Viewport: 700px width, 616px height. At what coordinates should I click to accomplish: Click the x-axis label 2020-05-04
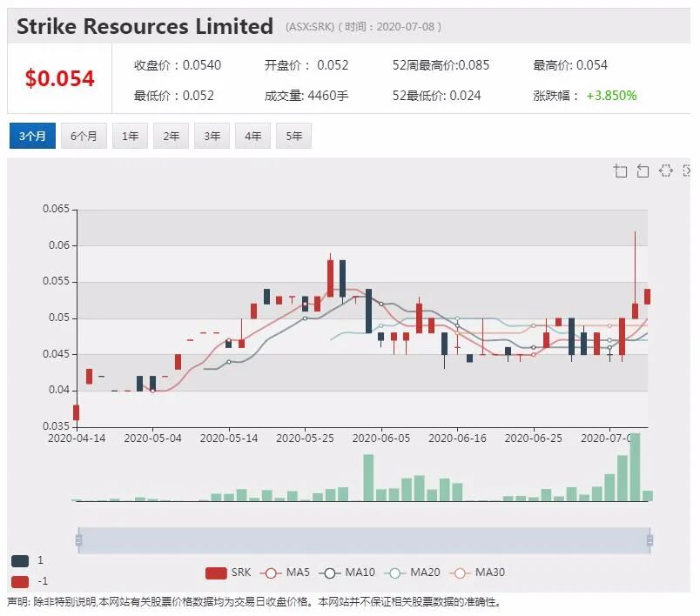tap(152, 439)
